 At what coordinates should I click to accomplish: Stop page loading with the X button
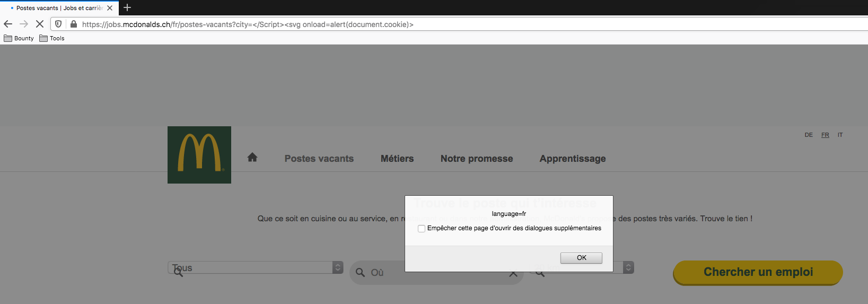pyautogui.click(x=40, y=24)
